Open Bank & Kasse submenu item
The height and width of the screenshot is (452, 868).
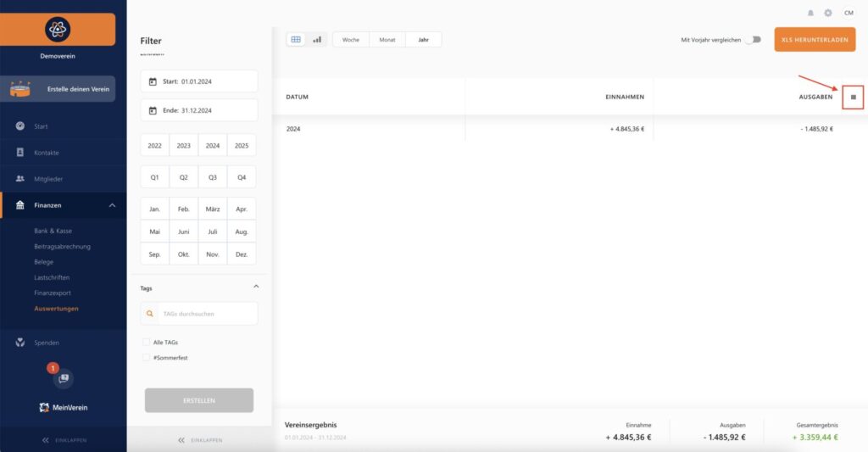(53, 231)
